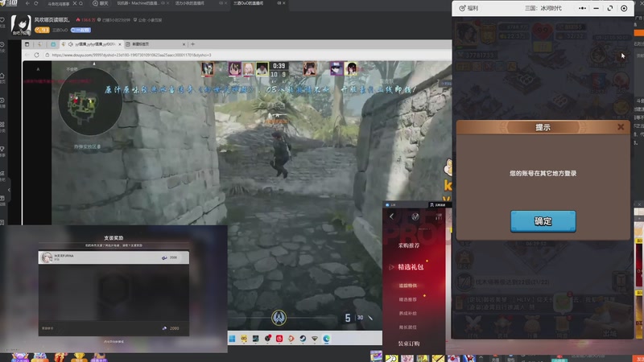Click the Douyu logo in top-left corner
The width and height of the screenshot is (644, 362).
pyautogui.click(x=9, y=3)
